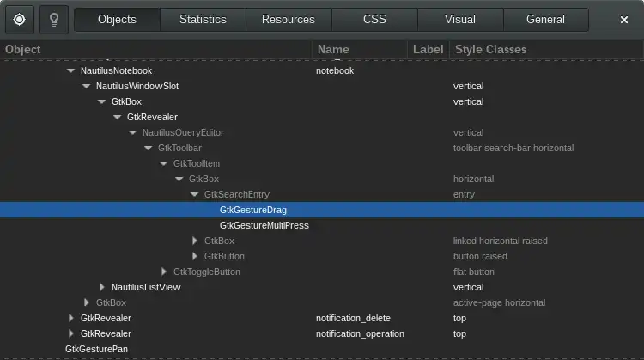This screenshot has width=644, height=360.
Task: Collapse the GtkSearchEntry triangle
Action: 194,194
